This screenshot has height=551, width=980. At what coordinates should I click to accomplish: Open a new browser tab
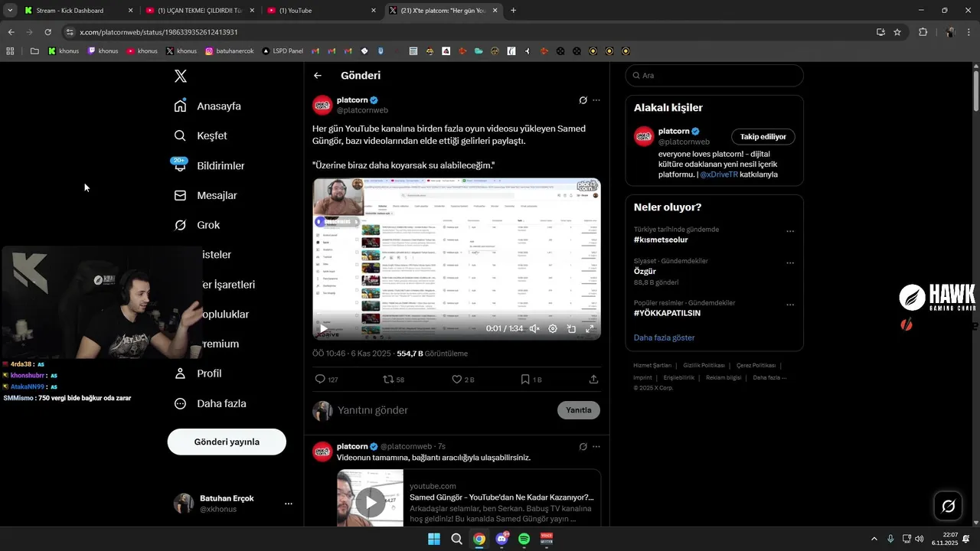[513, 11]
